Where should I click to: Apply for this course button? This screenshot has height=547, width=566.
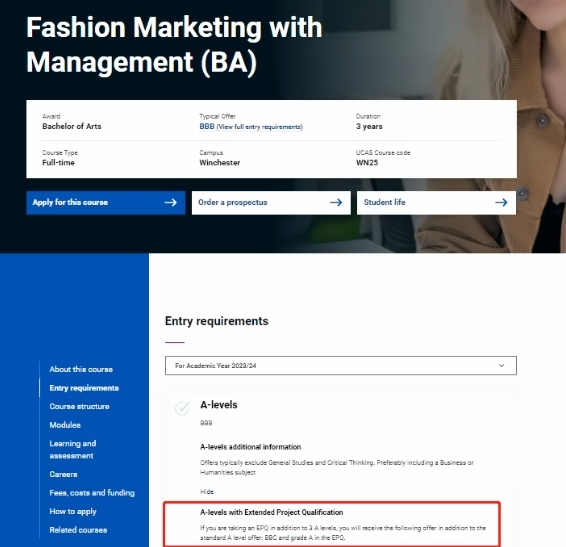[x=106, y=203]
